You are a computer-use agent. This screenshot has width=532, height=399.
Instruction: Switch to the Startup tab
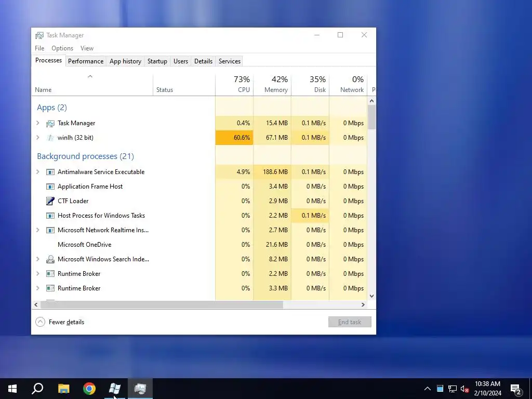[x=157, y=61]
